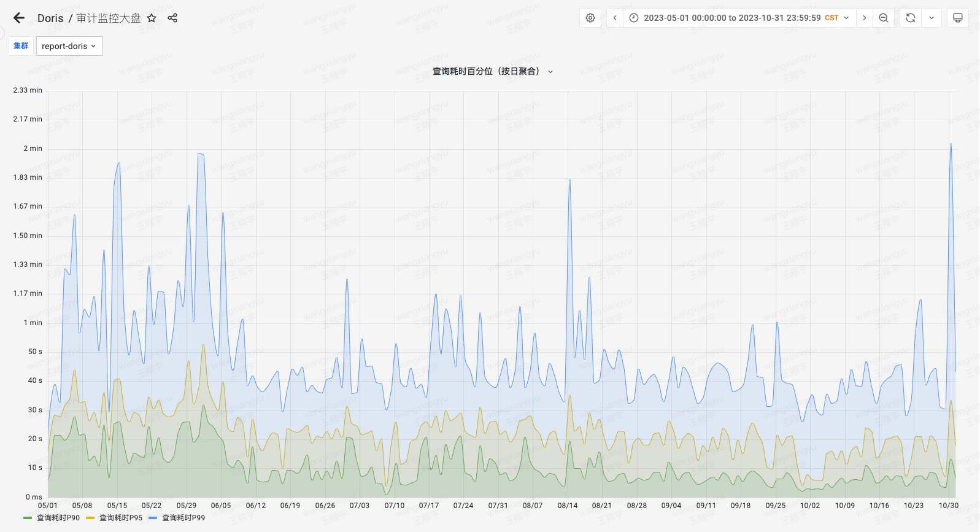Click the 30 s y-axis label
This screenshot has height=532, width=980.
(35, 410)
